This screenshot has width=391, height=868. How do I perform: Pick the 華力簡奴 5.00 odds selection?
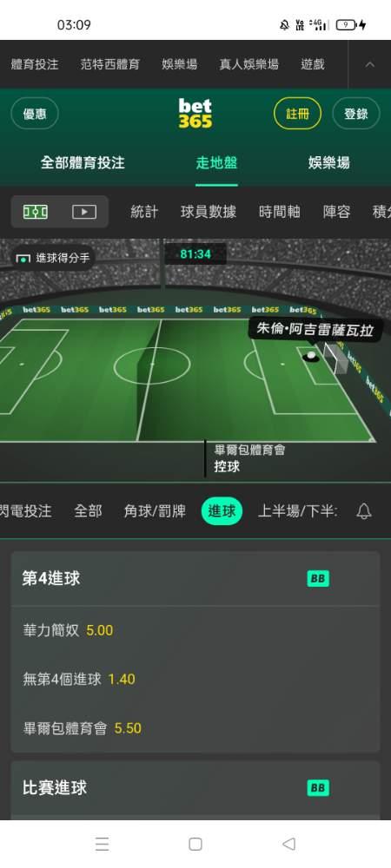coord(68,630)
